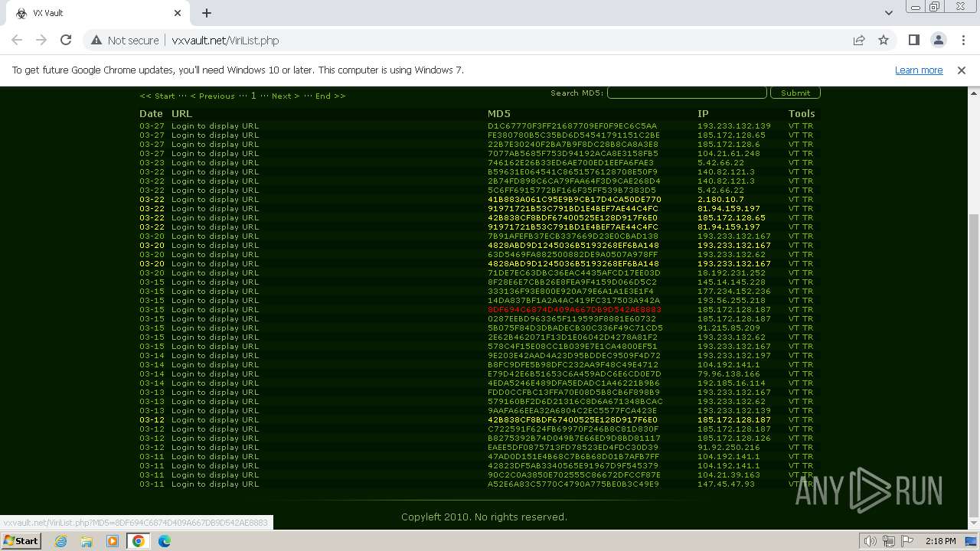This screenshot has height=551, width=980.
Task: Click IP 18.192.231.252
Action: [731, 273]
